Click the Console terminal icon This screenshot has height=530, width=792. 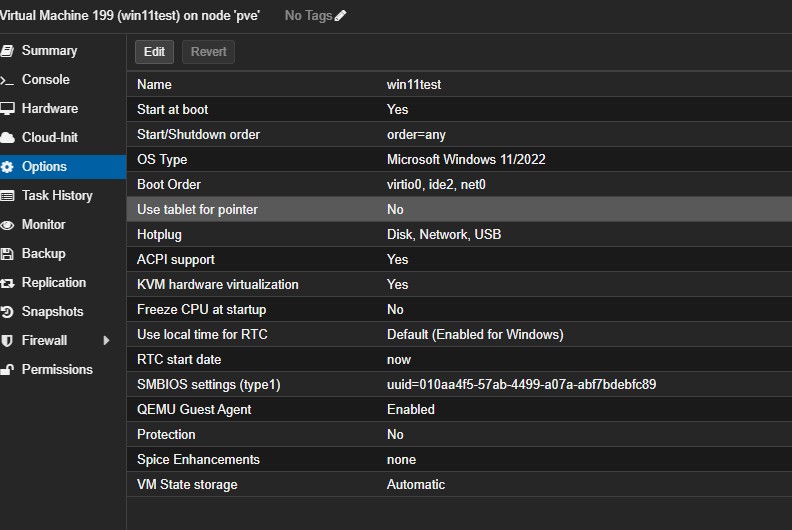point(7,80)
